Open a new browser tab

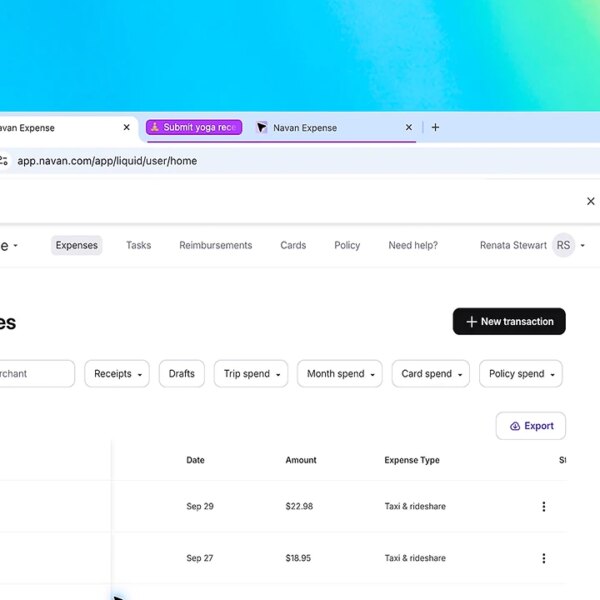(435, 127)
